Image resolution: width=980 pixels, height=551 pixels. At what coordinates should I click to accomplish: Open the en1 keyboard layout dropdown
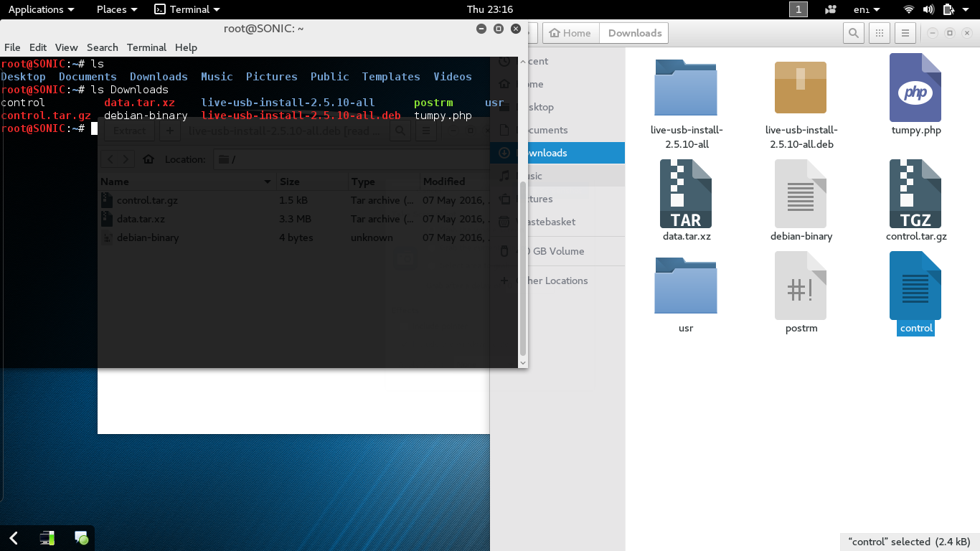(x=867, y=9)
